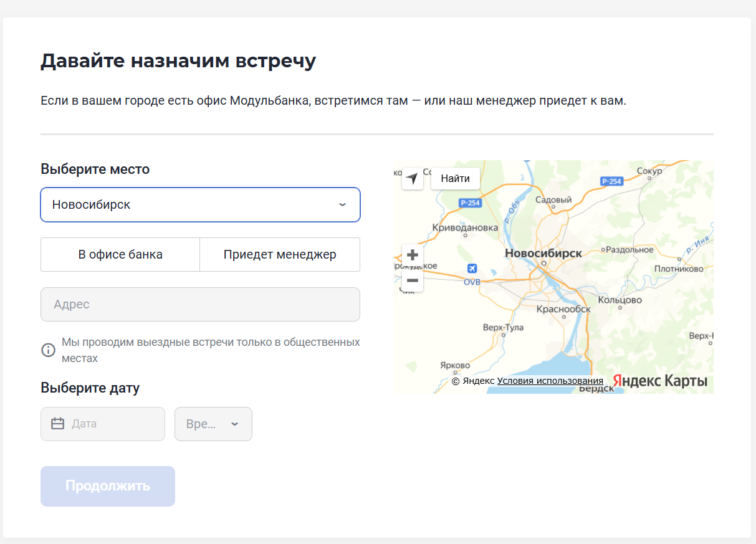Click the calendar icon in Дата field
Screen dimensions: 756x544
pyautogui.click(x=58, y=424)
